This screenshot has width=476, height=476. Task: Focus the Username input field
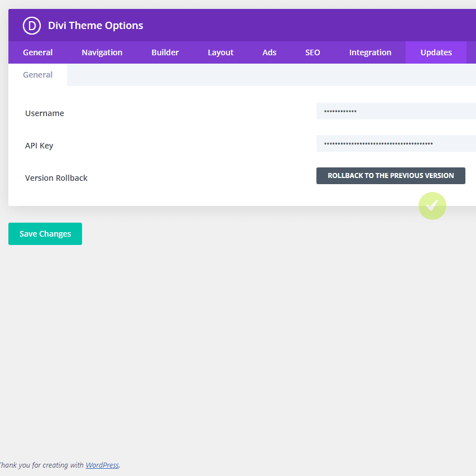click(396, 111)
